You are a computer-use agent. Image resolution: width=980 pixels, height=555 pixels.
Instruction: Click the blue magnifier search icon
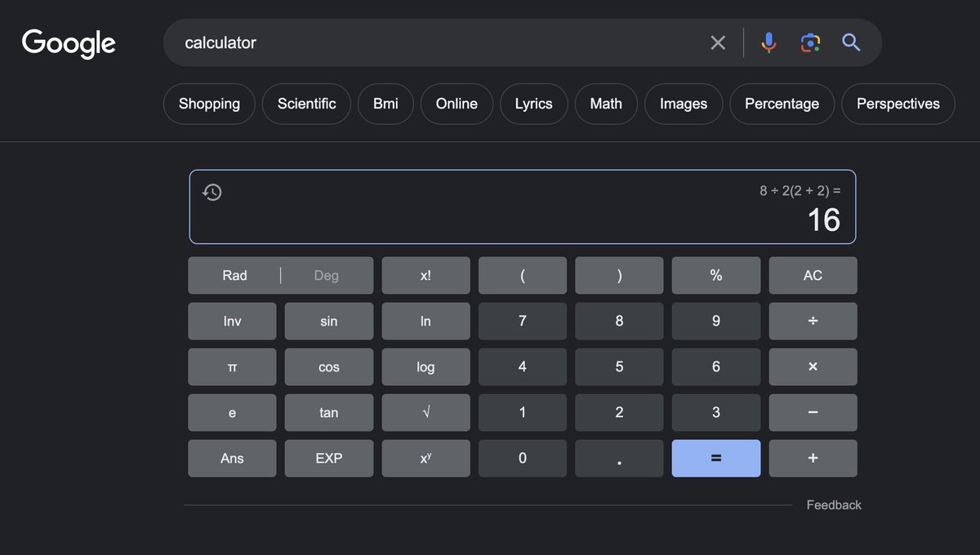pos(851,42)
